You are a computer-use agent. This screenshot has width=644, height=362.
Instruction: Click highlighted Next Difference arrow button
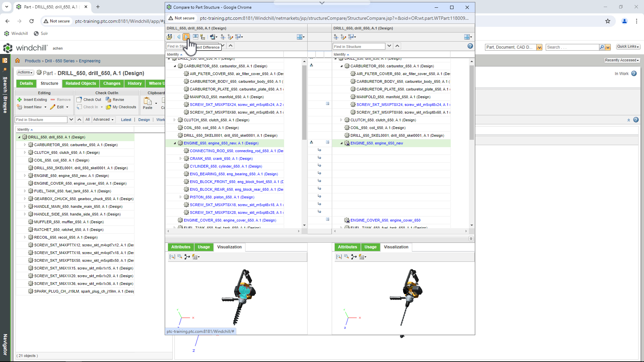[x=186, y=37]
